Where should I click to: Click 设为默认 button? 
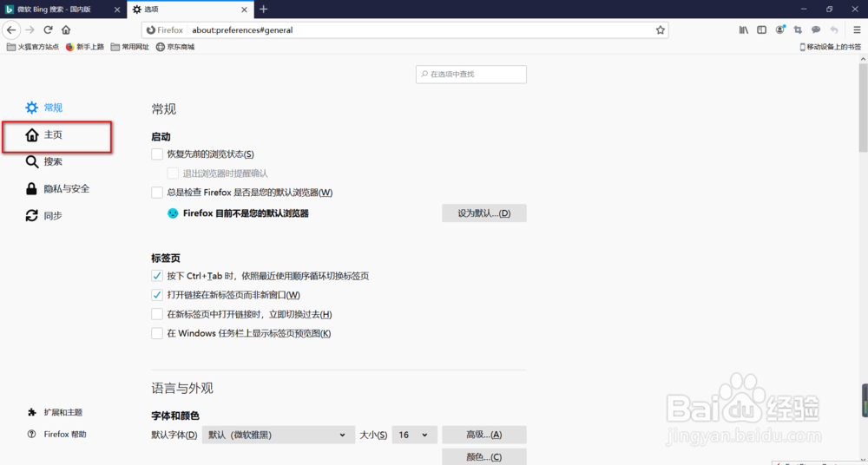(x=483, y=213)
